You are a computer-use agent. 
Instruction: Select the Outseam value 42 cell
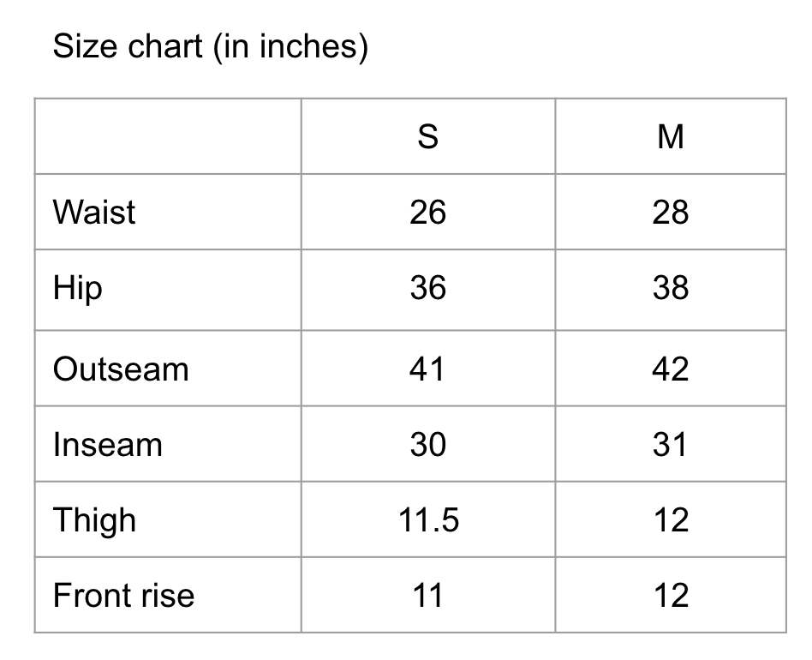(671, 369)
